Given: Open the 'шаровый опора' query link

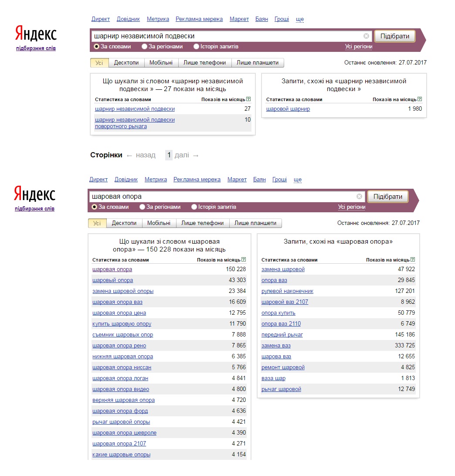Looking at the screenshot, I should click(112, 280).
